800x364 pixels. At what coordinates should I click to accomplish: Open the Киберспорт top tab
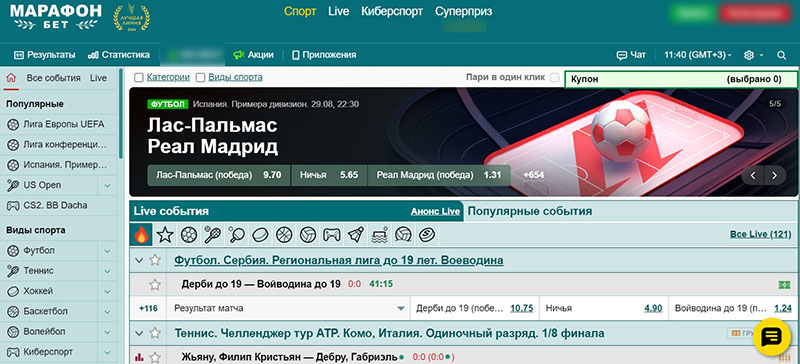pos(392,12)
